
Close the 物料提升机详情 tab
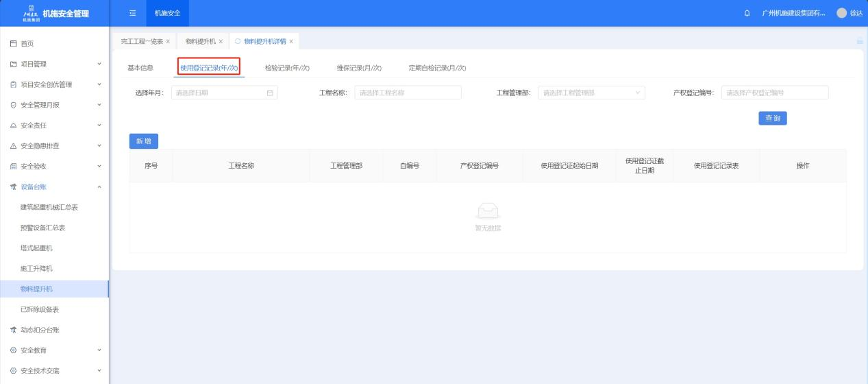291,42
